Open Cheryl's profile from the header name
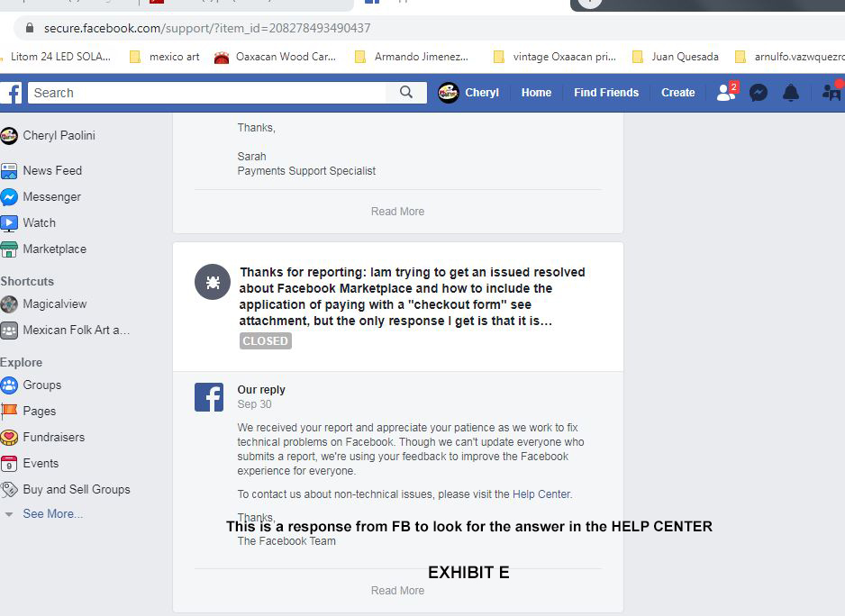Screen dimensions: 845x616 point(482,93)
